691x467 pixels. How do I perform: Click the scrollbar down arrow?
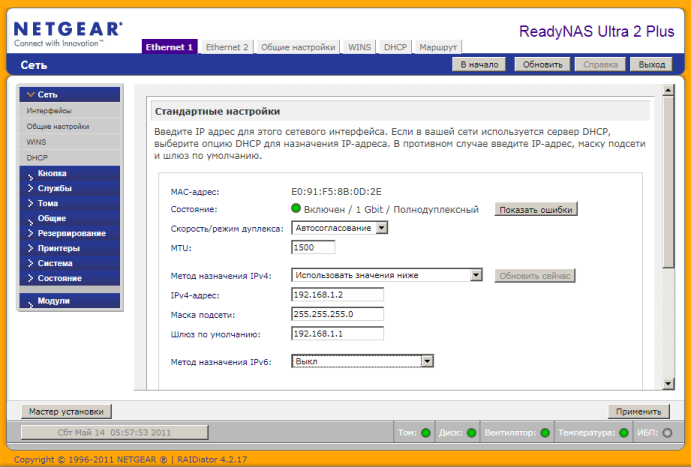pos(668,384)
